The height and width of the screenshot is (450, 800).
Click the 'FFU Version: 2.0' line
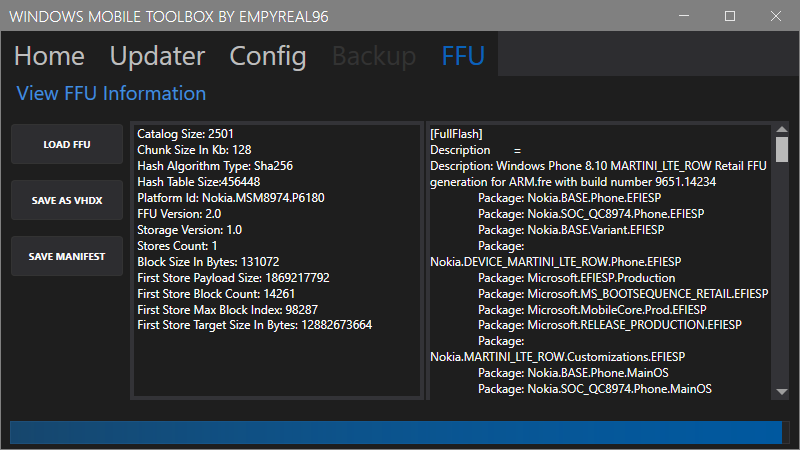(179, 214)
